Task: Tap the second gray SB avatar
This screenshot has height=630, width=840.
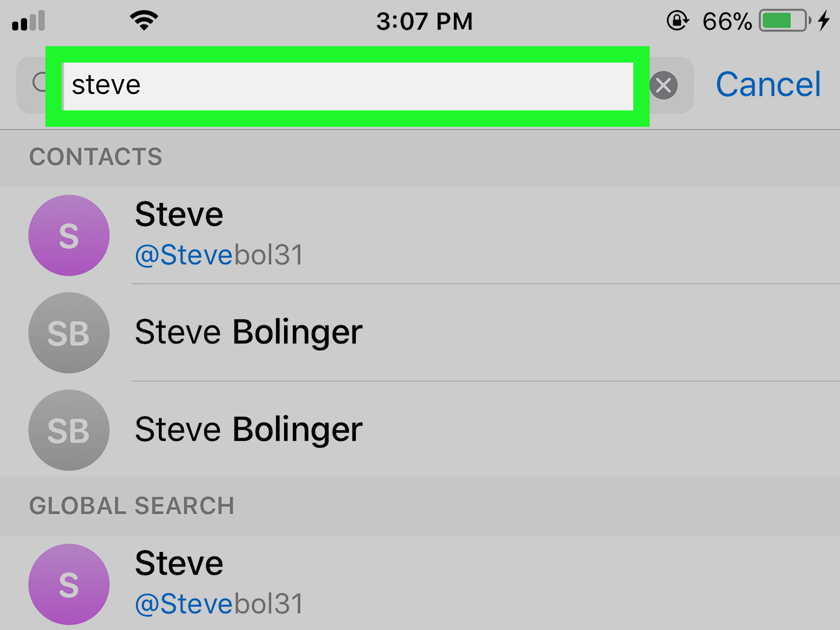Action: tap(69, 430)
